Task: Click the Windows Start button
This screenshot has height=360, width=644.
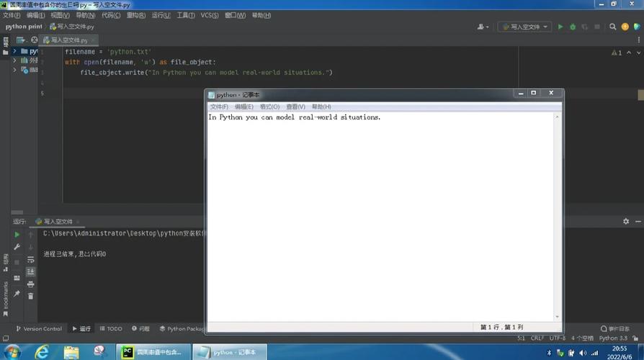Action: pos(12,352)
